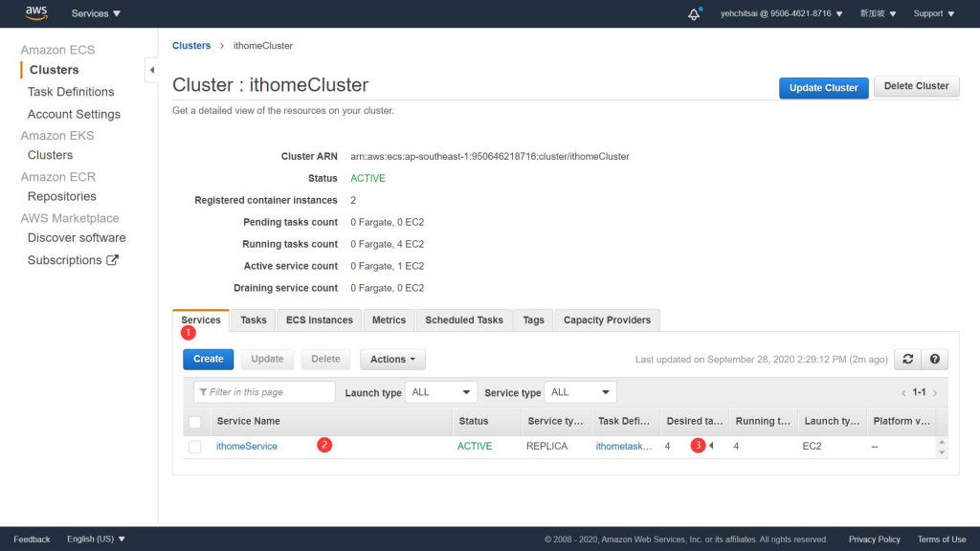Click the filter funnel icon
The height and width of the screenshot is (551, 980).
click(203, 392)
